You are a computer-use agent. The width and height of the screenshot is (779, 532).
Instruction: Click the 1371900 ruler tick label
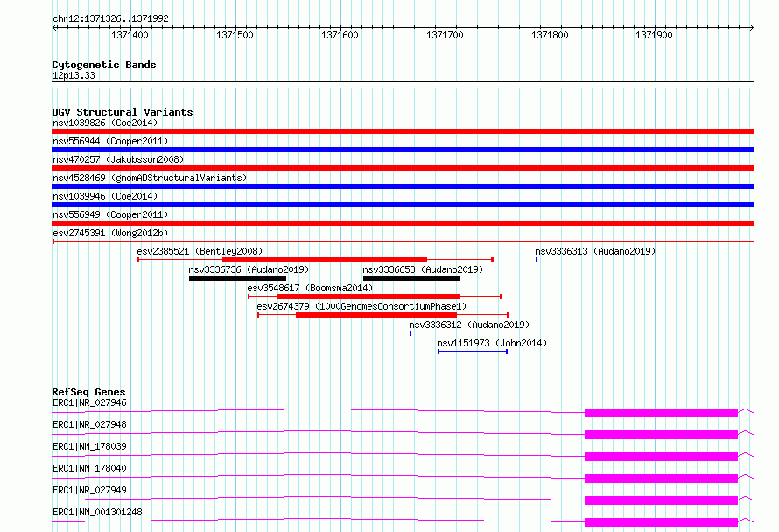click(655, 35)
